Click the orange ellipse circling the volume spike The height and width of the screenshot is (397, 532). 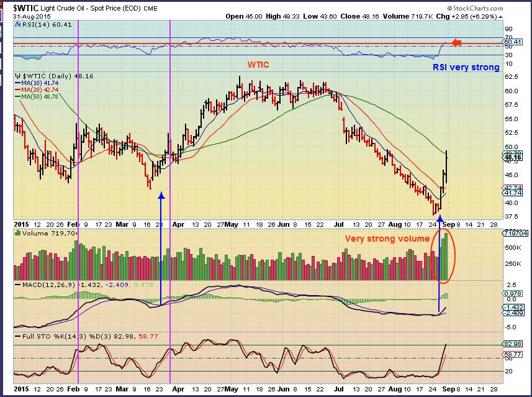point(443,257)
